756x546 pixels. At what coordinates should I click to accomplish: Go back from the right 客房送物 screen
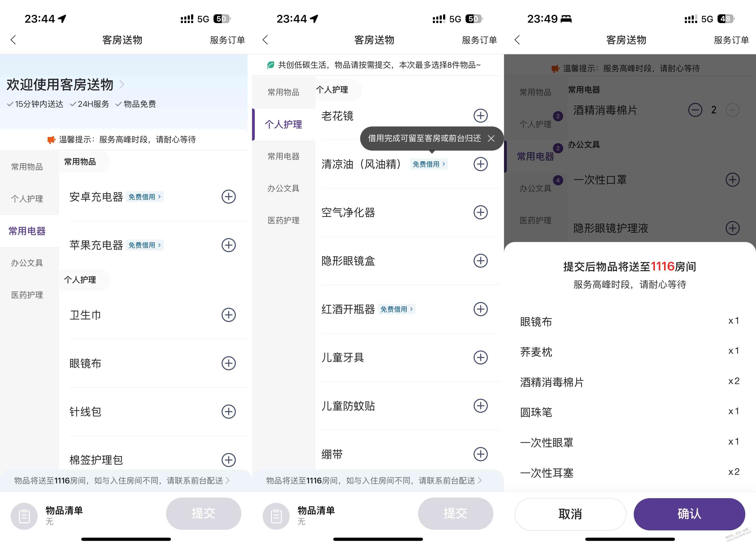click(x=517, y=40)
